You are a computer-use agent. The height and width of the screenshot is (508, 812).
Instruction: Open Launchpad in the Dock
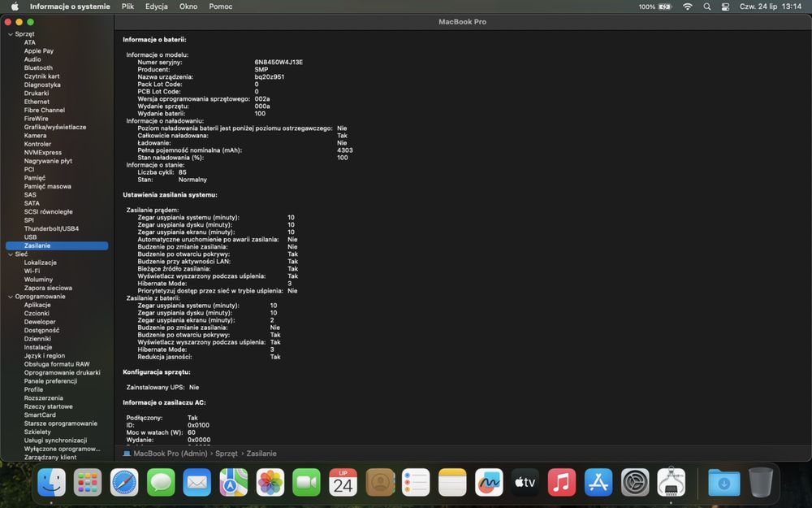pyautogui.click(x=88, y=483)
